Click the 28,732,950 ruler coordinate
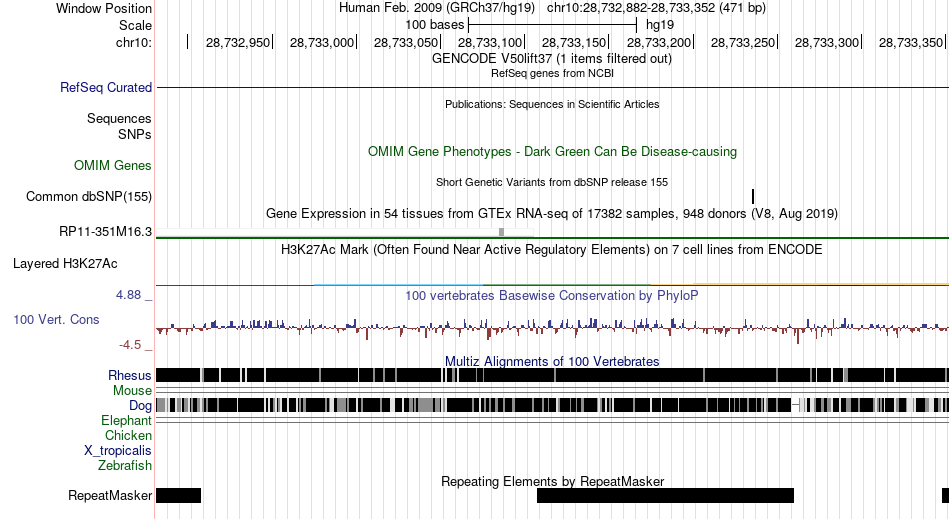This screenshot has width=950, height=519. coord(238,42)
